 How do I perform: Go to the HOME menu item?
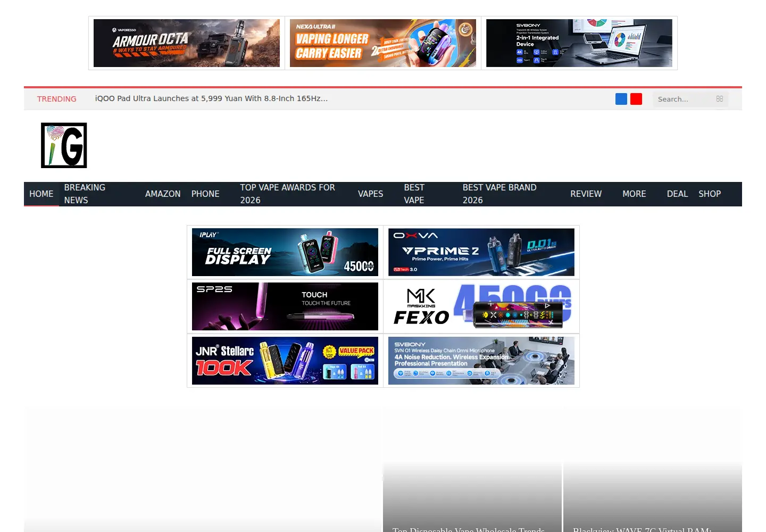point(41,194)
